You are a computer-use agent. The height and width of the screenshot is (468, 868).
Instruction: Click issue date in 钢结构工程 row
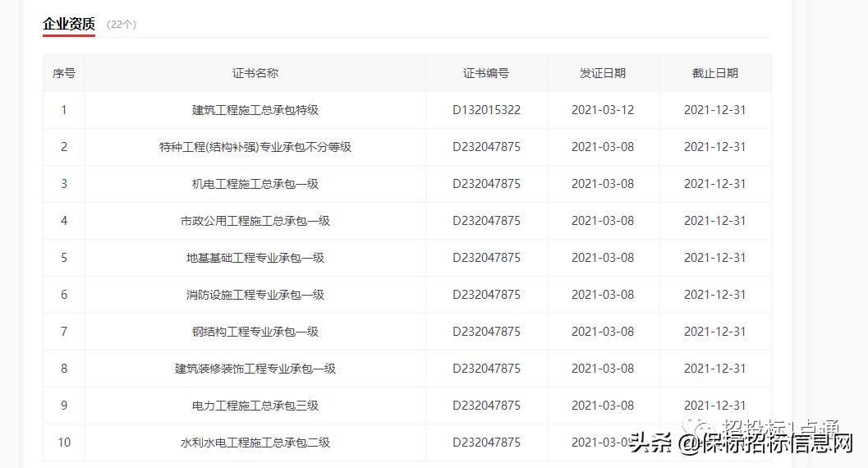[x=603, y=332]
